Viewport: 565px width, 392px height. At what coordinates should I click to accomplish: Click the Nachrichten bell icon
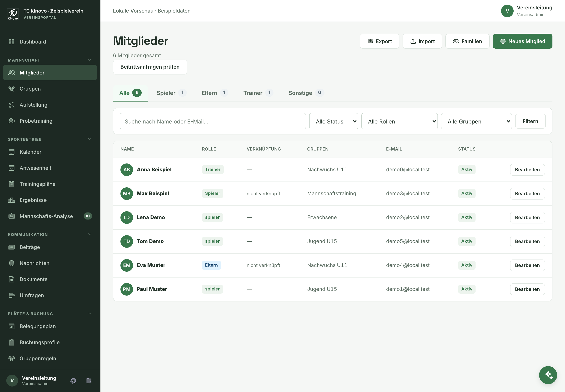12,263
